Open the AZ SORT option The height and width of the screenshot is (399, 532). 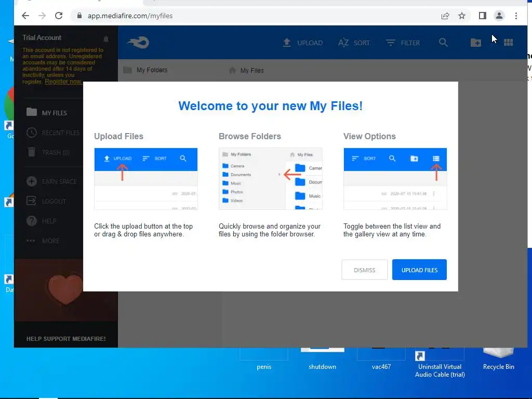354,43
